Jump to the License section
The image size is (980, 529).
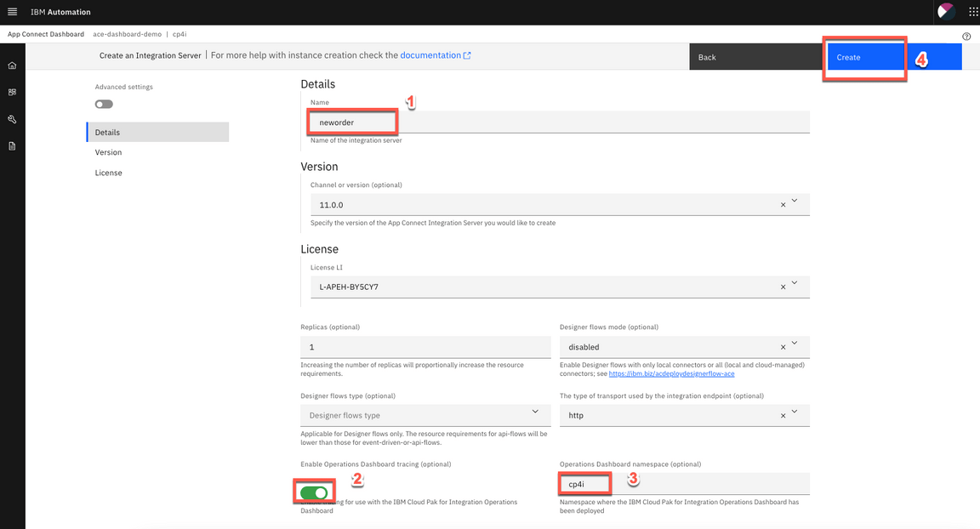108,173
